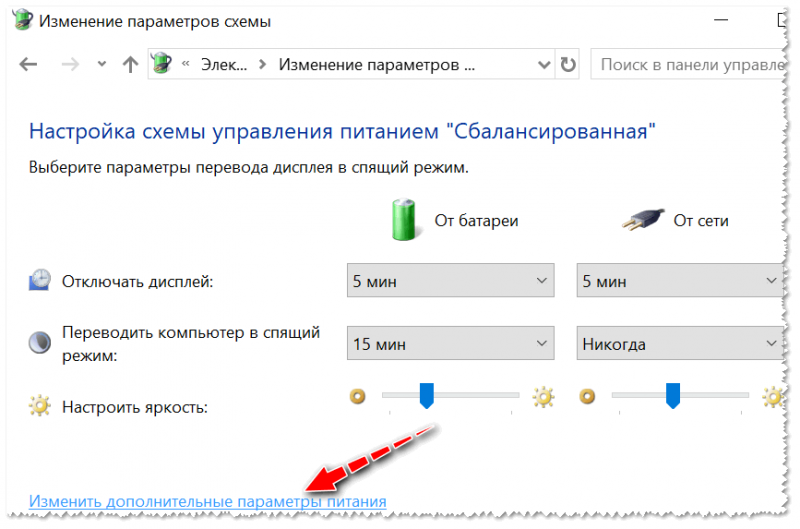The height and width of the screenshot is (529, 800).
Task: Click the forward navigation arrow
Action: tap(70, 64)
